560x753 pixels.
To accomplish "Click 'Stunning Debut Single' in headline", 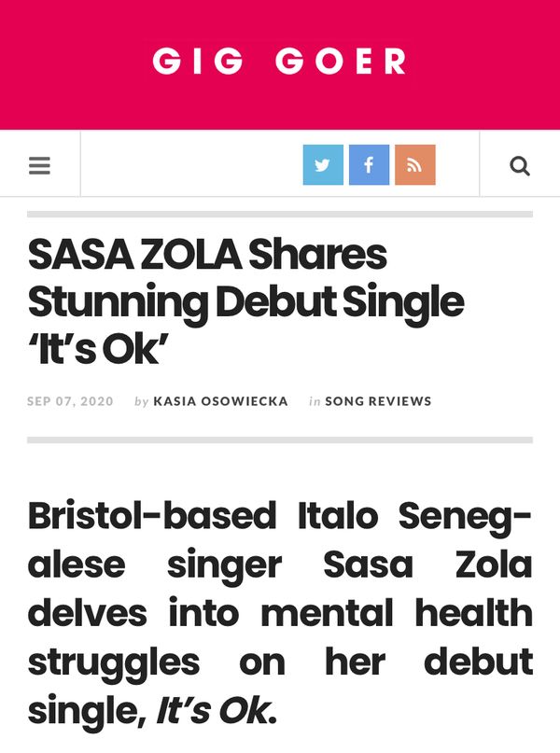I will coord(245,301).
